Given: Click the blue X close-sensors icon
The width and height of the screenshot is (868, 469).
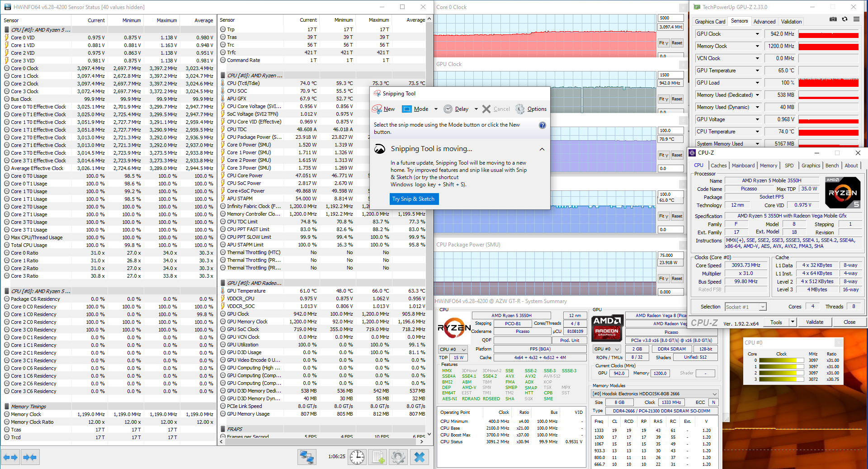Looking at the screenshot, I should tap(420, 457).
